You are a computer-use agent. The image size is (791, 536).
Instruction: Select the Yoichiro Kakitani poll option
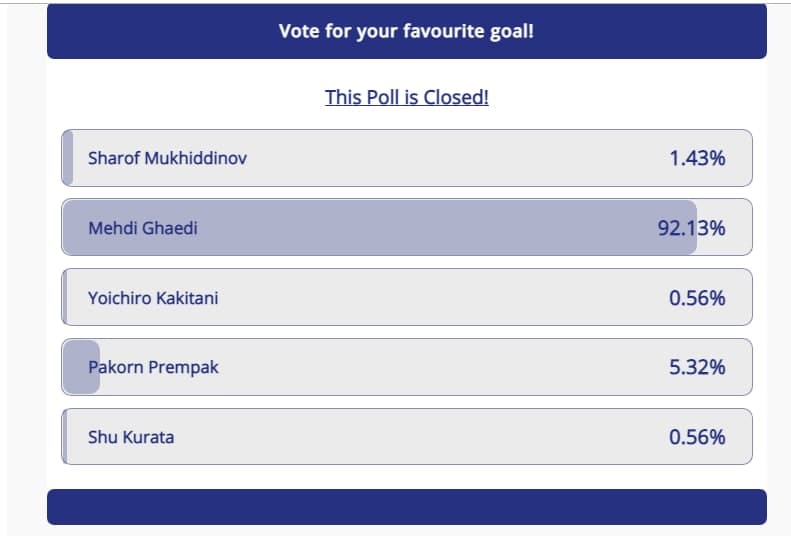(x=407, y=297)
